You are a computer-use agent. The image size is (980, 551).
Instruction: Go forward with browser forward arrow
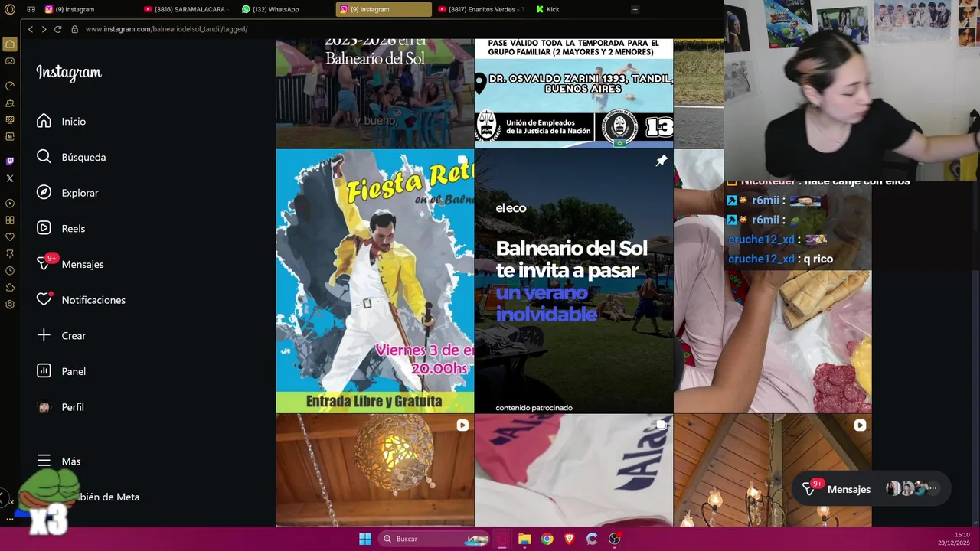coord(44,29)
